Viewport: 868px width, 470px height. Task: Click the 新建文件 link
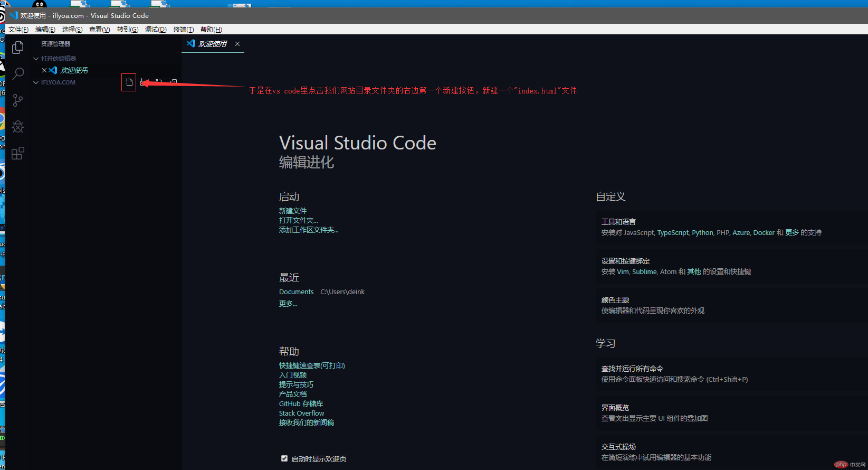[293, 211]
